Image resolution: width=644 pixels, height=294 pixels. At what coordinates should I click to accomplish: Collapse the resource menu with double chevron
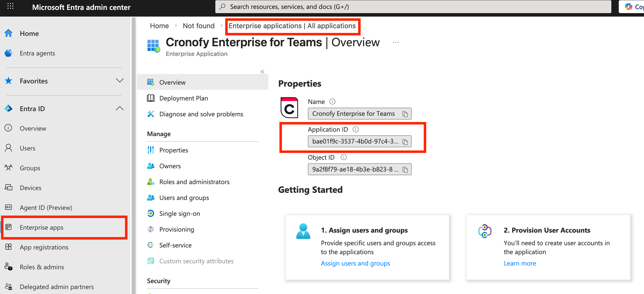[262, 72]
